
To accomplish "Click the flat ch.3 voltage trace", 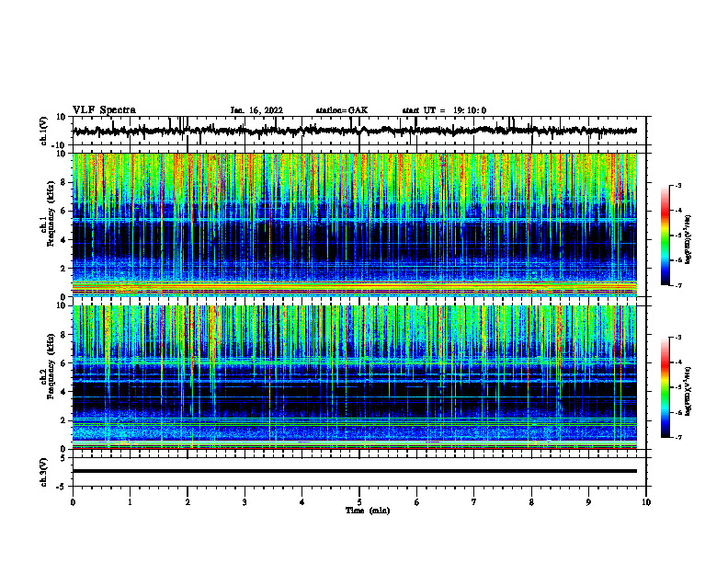I will point(355,471).
